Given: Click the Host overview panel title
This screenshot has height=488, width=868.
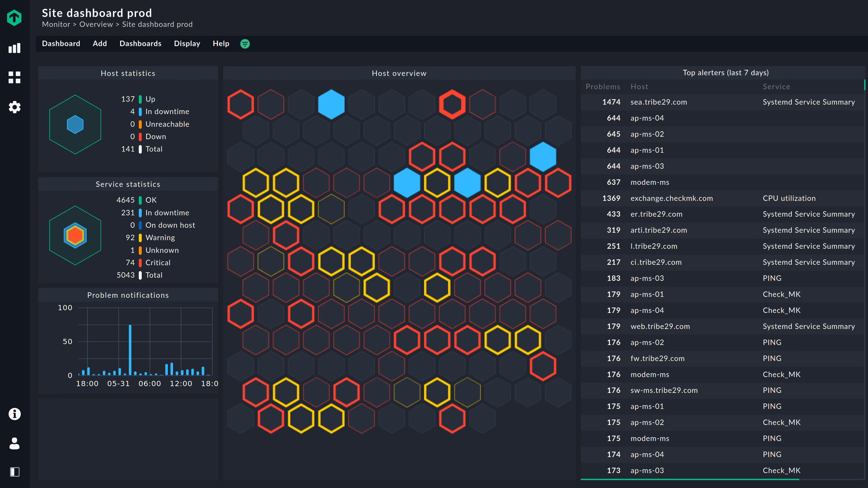Looking at the screenshot, I should 399,73.
